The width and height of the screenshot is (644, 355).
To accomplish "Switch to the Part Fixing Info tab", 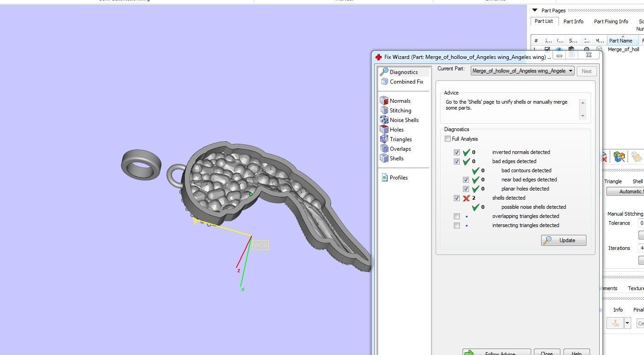I will (611, 21).
